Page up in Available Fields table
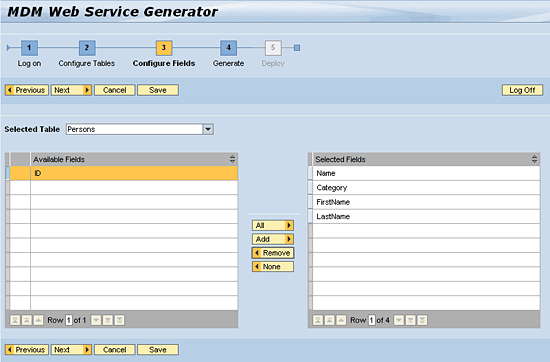The width and height of the screenshot is (550, 362). click(27, 320)
